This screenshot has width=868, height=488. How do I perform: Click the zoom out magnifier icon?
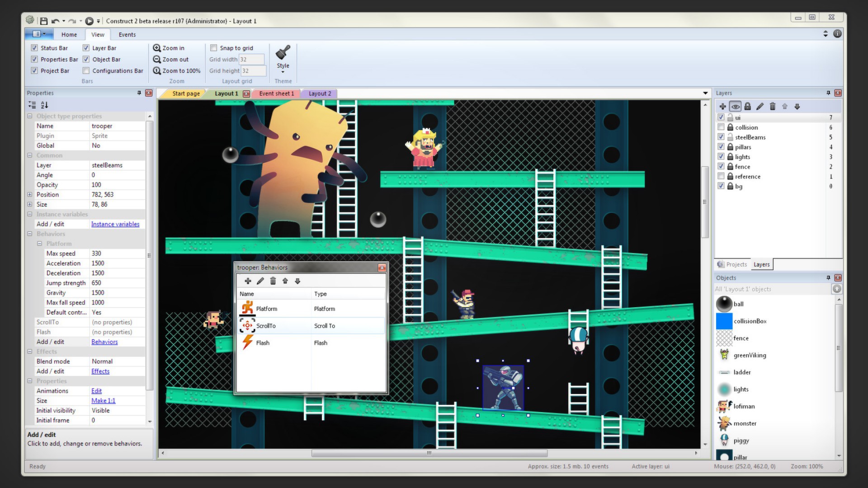coord(156,59)
